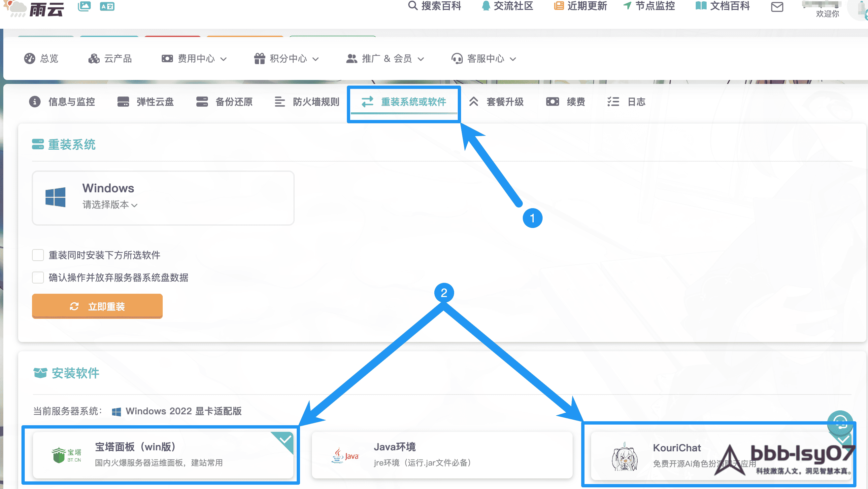Open the image gallery icon beside logo
This screenshot has height=489, width=868.
pyautogui.click(x=84, y=6)
